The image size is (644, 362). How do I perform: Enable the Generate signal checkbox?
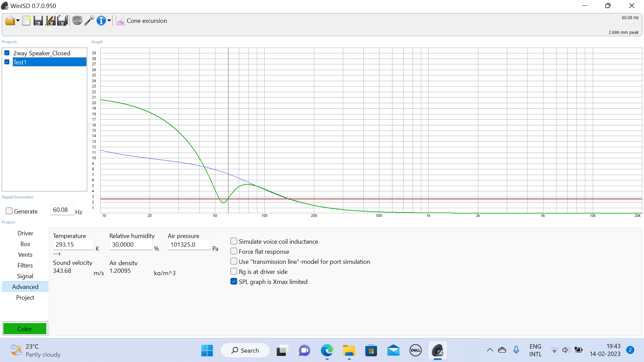click(x=9, y=211)
